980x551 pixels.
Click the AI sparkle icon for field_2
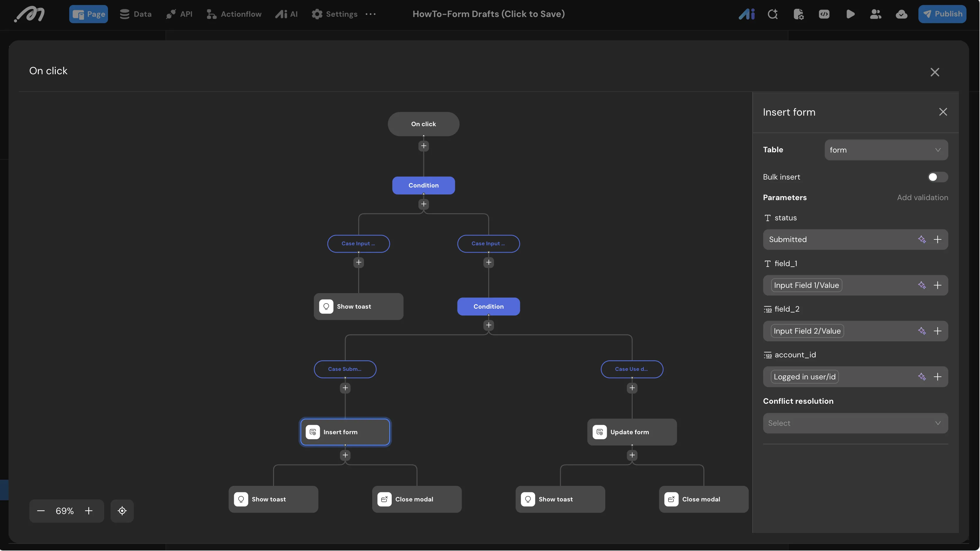point(922,331)
